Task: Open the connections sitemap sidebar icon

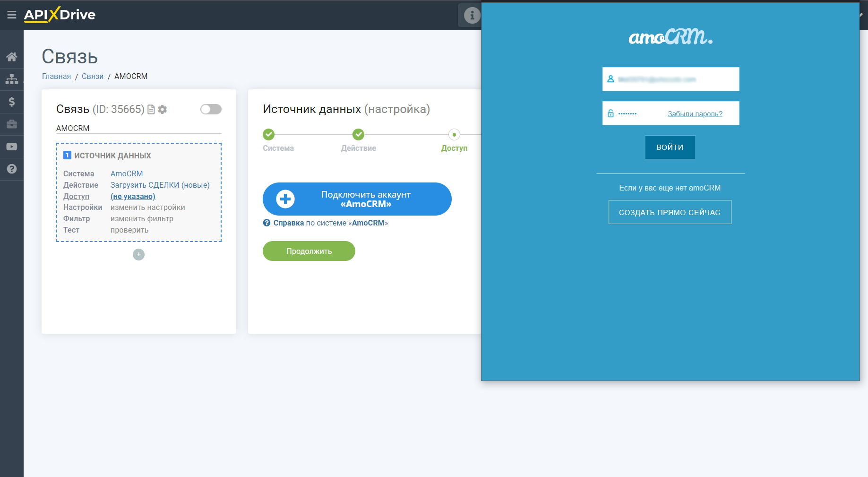Action: pos(12,79)
